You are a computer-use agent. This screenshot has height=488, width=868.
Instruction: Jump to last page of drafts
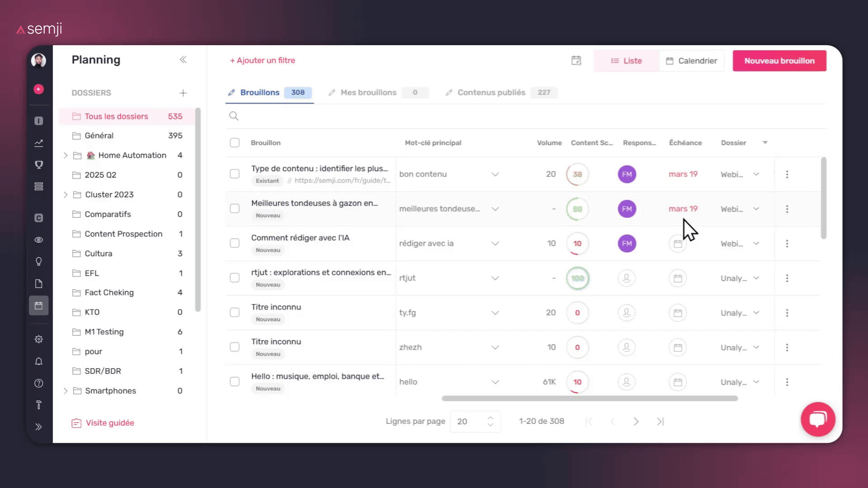click(x=660, y=422)
